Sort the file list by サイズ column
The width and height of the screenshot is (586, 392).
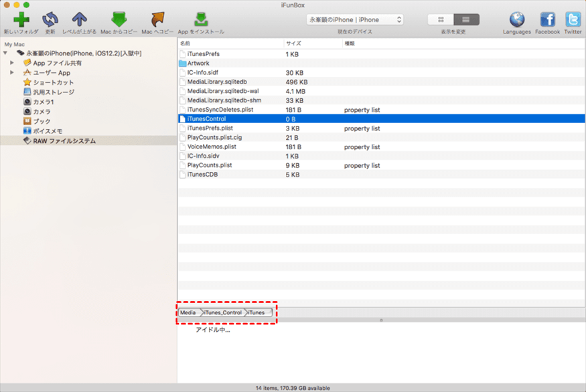coord(293,43)
